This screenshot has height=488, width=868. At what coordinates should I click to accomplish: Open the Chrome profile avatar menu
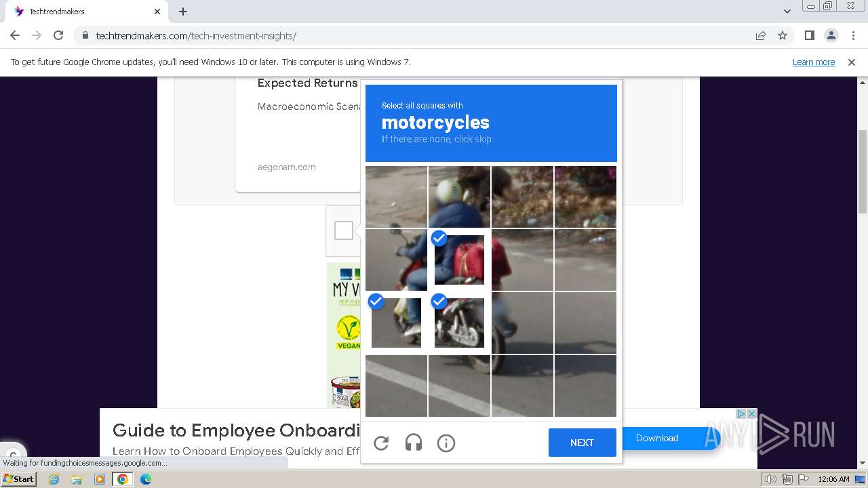(831, 35)
